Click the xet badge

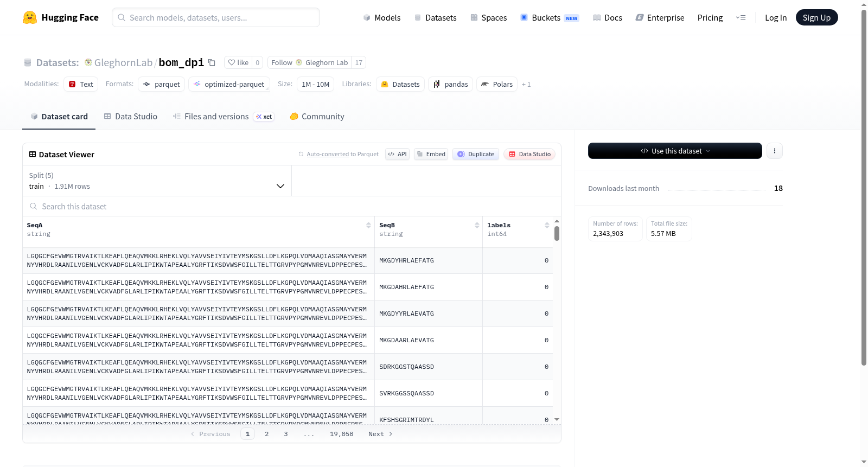click(264, 117)
